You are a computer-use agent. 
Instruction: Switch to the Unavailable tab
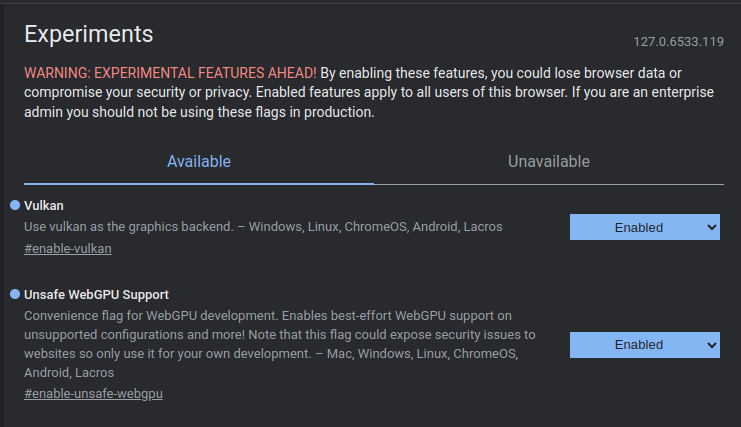pos(548,161)
